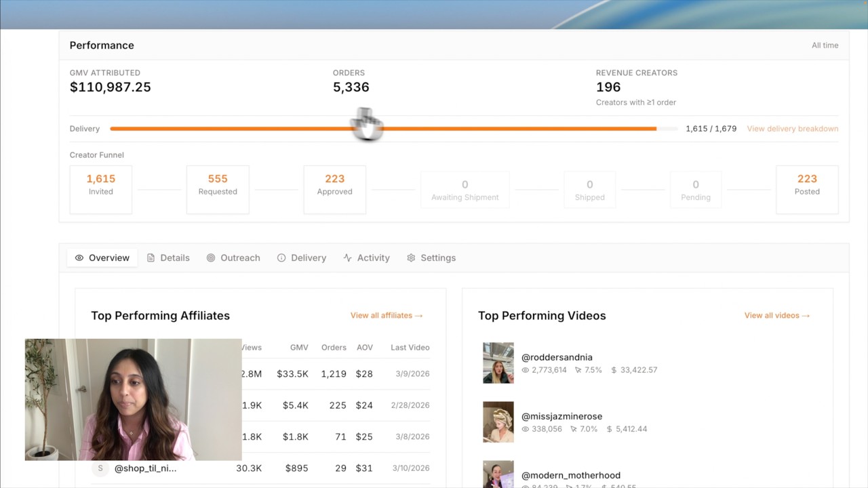
Task: Click the pulse icon beside Activity
Action: (x=348, y=258)
